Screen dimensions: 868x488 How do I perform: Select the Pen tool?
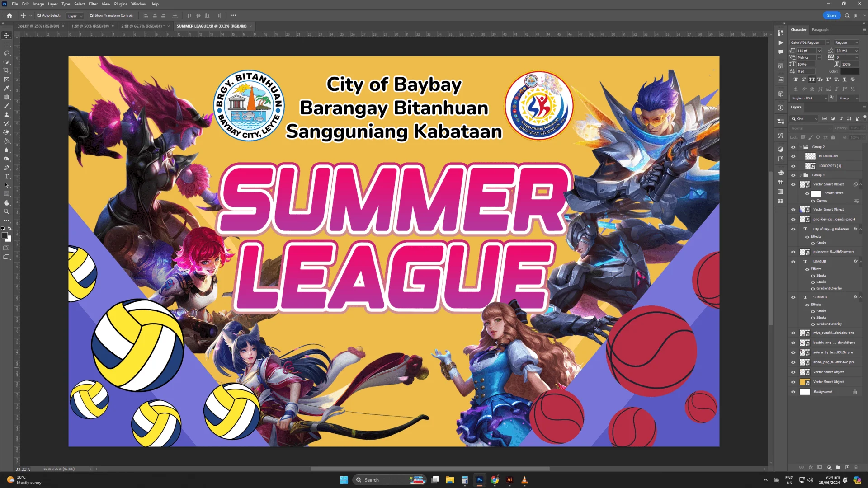pos(6,168)
